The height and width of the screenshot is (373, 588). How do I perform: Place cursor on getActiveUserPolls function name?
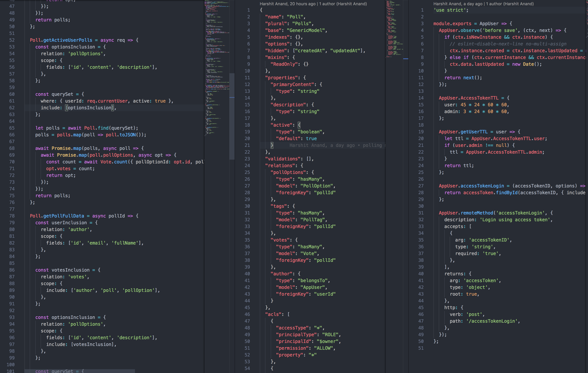(x=68, y=40)
